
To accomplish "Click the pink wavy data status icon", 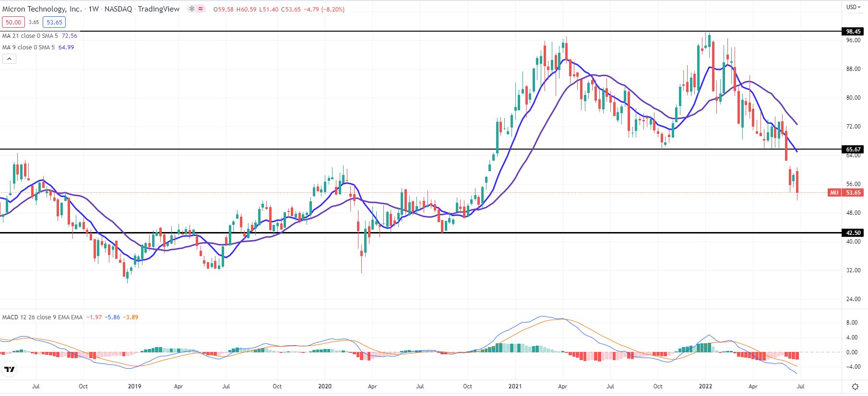I will coord(201,9).
